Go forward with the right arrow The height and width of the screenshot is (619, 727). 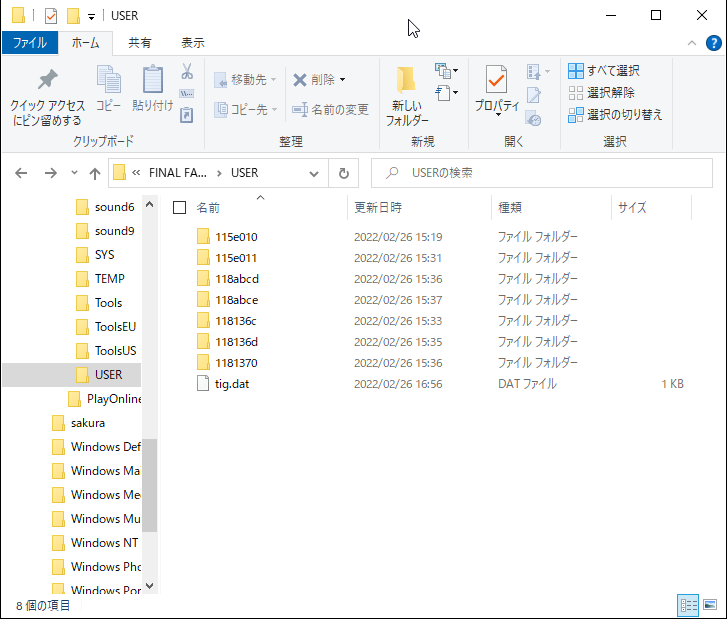point(51,173)
